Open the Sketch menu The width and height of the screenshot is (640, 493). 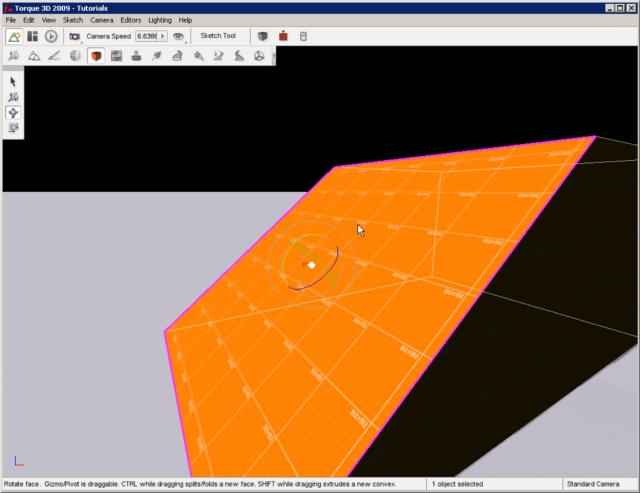(73, 20)
